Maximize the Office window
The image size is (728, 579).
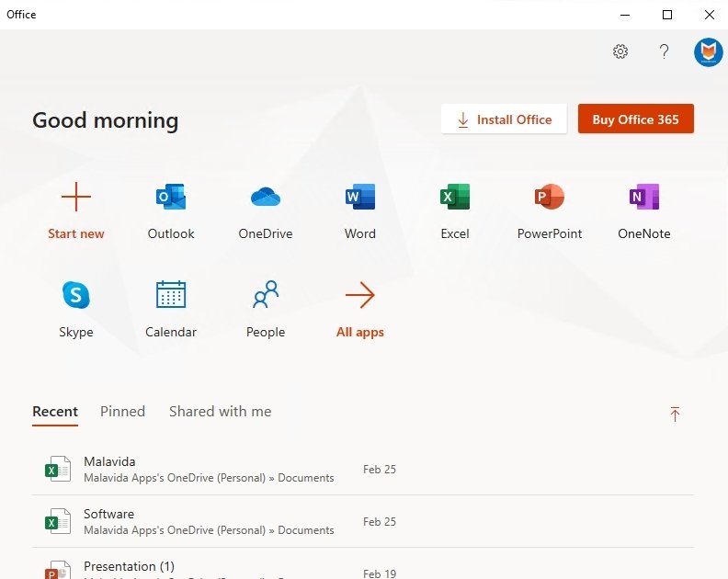coord(667,15)
